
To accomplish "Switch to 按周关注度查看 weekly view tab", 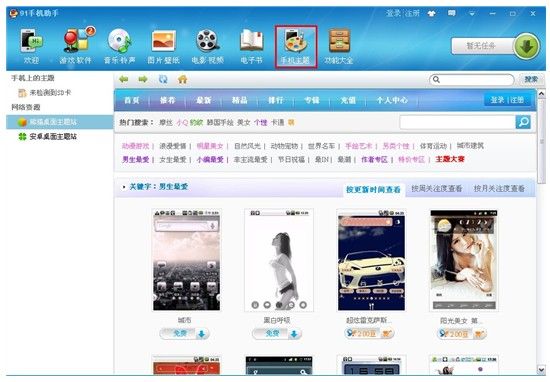I will pos(436,189).
